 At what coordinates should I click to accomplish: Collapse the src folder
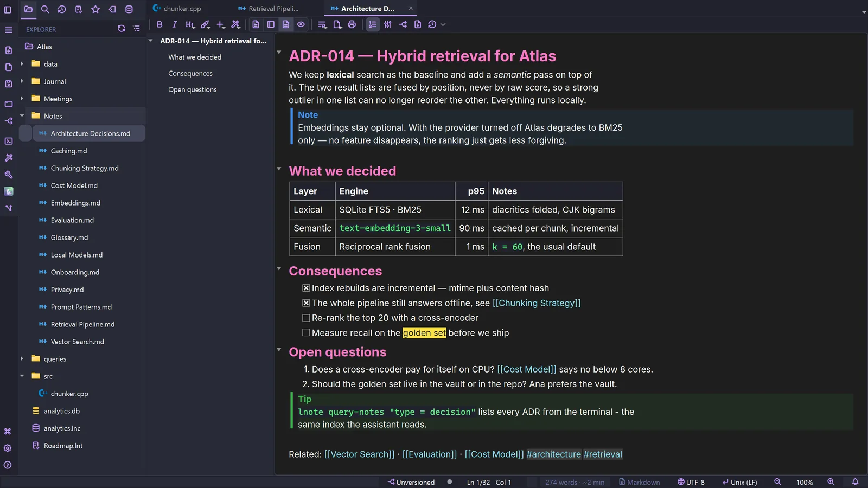pos(22,376)
